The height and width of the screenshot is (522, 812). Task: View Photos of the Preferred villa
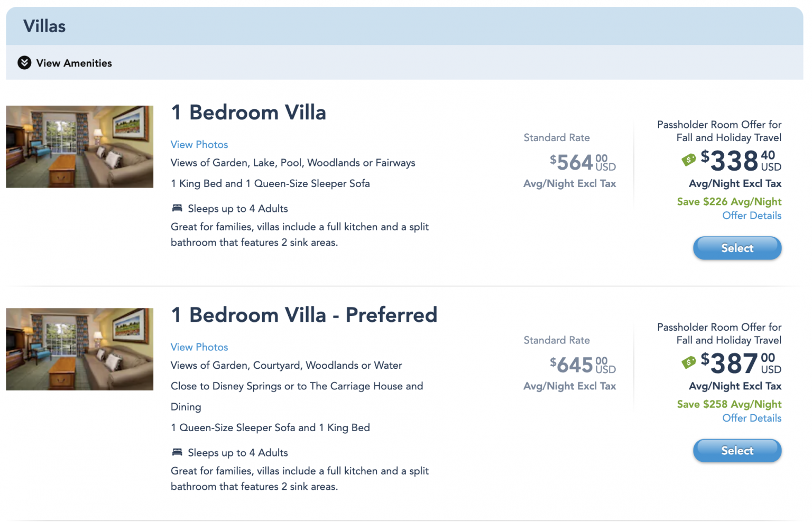coord(199,347)
